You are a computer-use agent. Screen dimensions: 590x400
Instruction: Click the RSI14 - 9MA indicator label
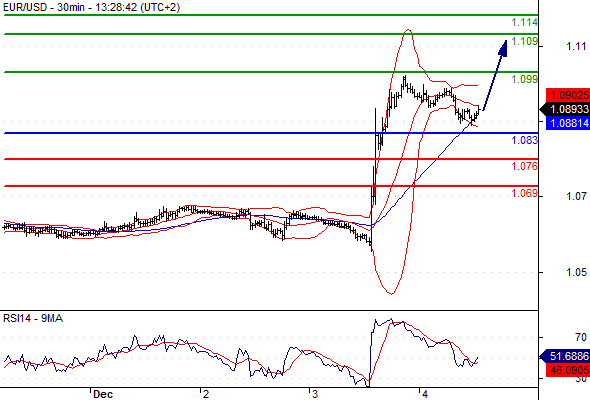[33, 319]
